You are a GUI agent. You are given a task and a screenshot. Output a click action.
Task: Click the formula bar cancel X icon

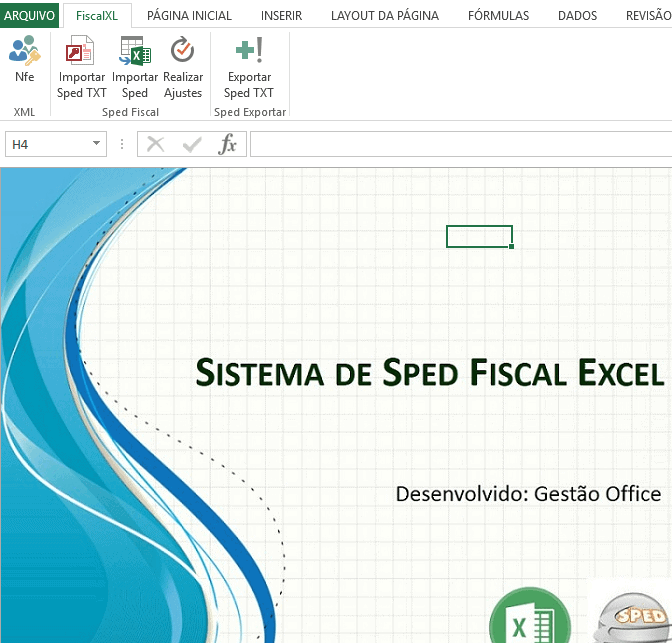click(155, 145)
